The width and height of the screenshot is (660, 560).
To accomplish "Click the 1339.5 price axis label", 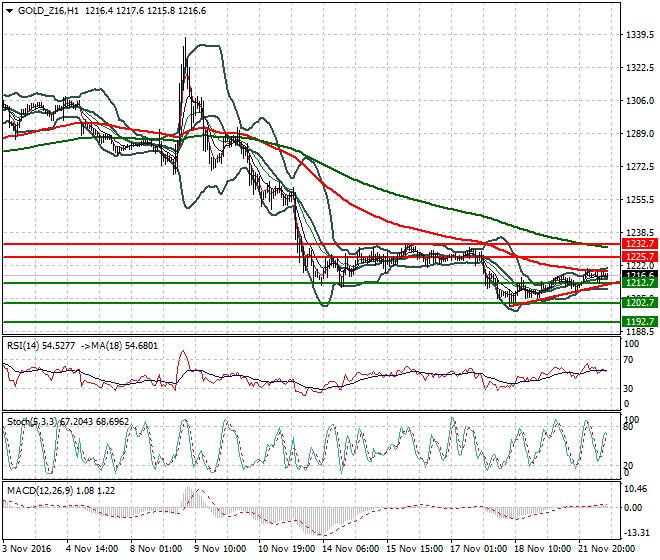I will [638, 35].
